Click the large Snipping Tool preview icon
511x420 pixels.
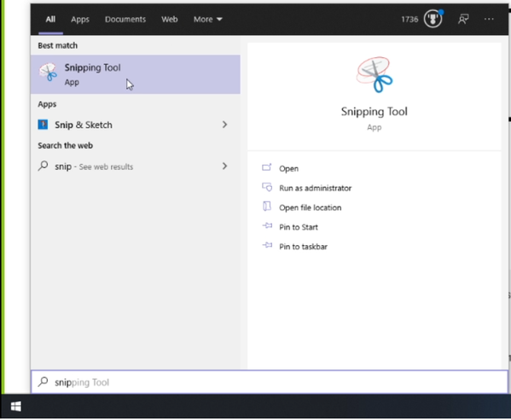coord(375,74)
